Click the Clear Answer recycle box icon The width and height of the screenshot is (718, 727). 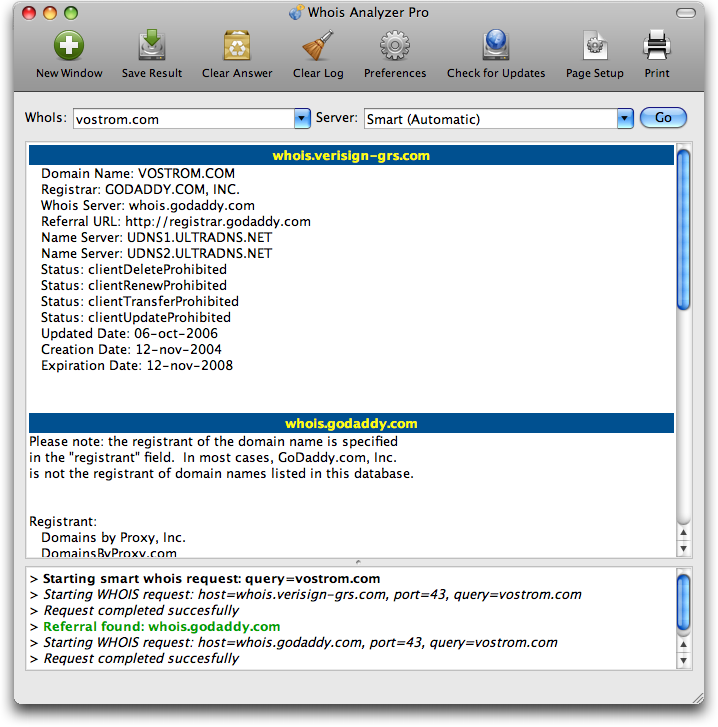(x=237, y=45)
